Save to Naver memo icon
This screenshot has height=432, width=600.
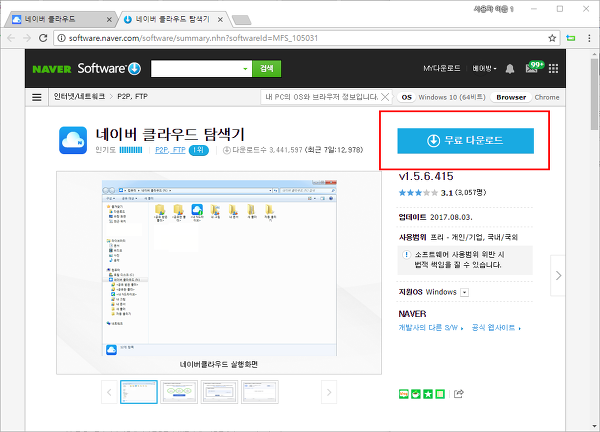(x=440, y=394)
